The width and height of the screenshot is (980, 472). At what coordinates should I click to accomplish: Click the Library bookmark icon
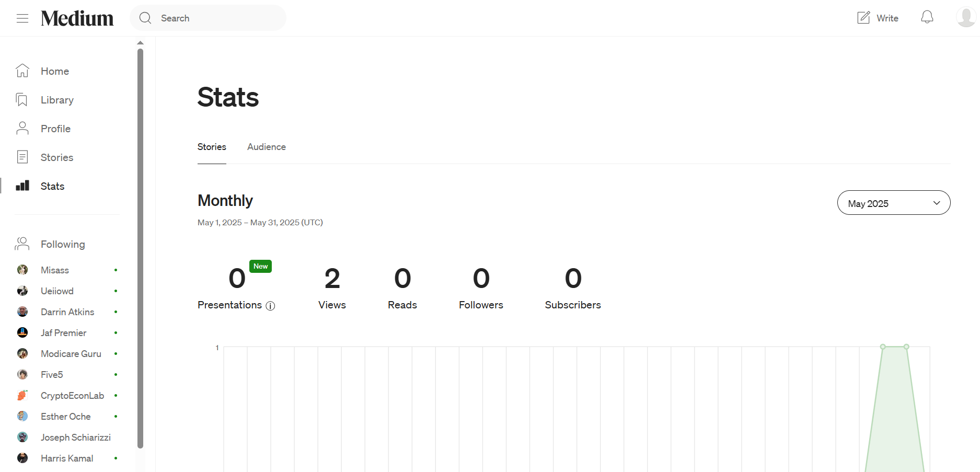pyautogui.click(x=22, y=100)
